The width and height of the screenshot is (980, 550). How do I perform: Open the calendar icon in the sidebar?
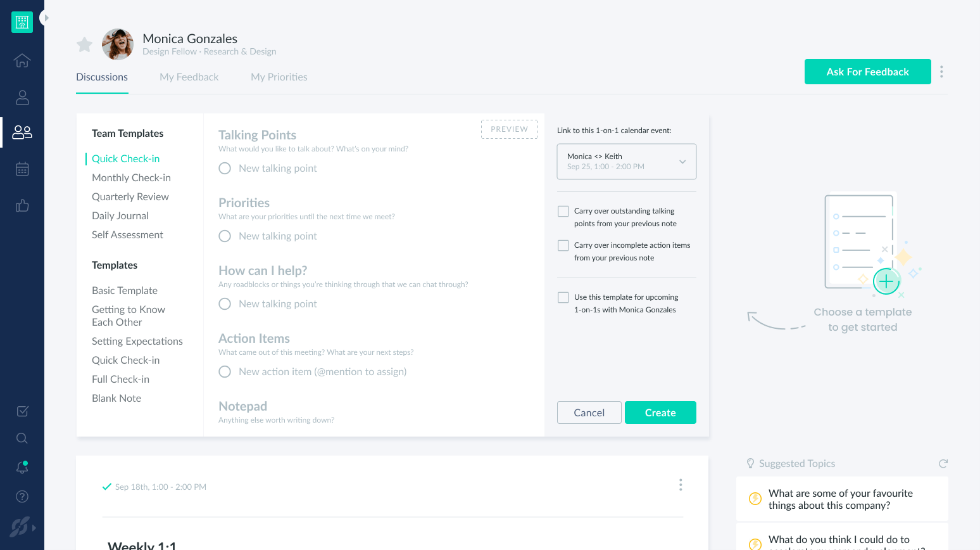[x=22, y=169]
